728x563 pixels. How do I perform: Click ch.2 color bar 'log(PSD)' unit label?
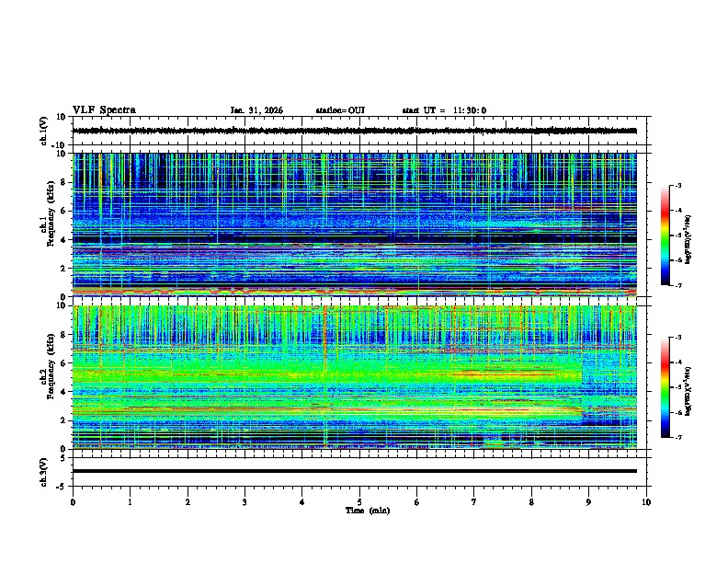[x=688, y=391]
